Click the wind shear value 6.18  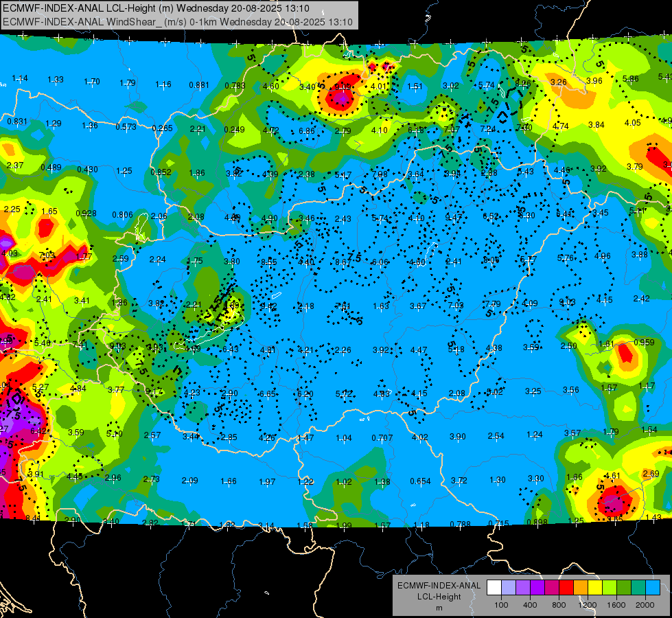click(416, 130)
